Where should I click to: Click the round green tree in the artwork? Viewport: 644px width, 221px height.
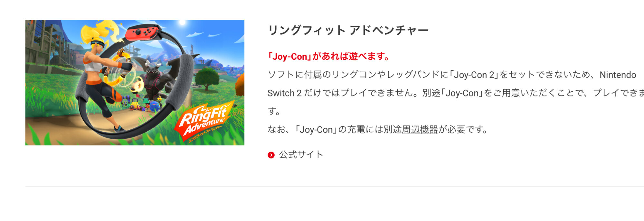point(207,78)
